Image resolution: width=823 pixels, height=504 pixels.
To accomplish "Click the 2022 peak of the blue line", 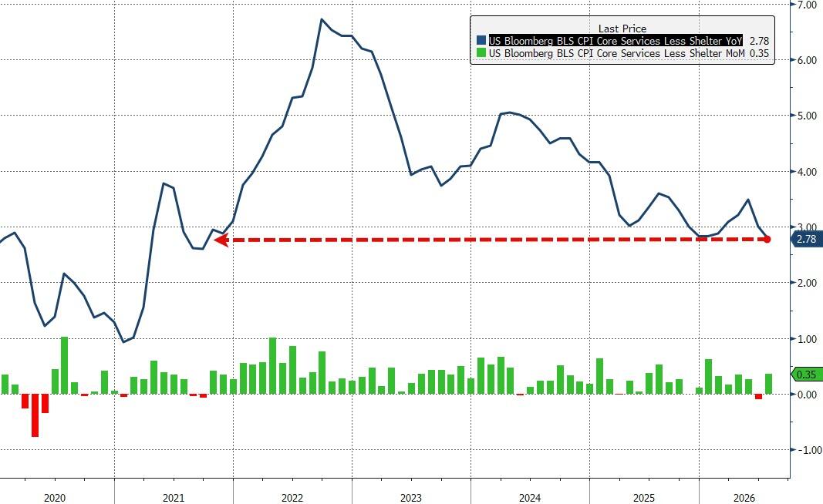I will [x=322, y=19].
